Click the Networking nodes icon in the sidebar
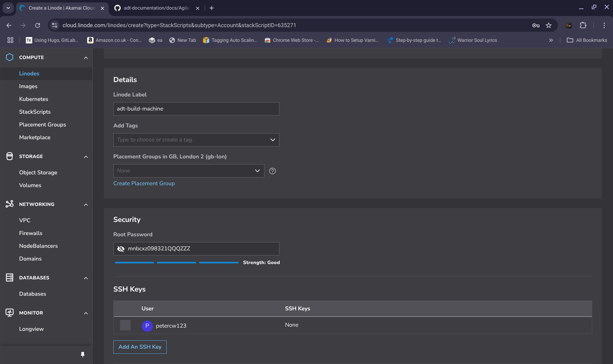Screen dimensions: 613x364 [10, 204]
